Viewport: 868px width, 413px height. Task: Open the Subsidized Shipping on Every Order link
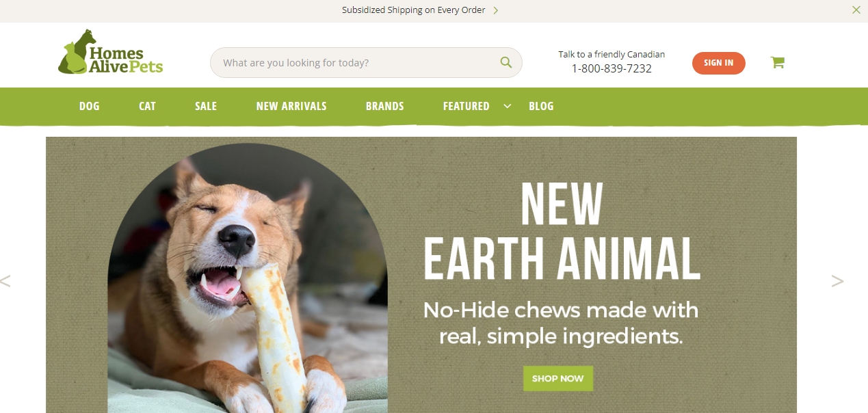pos(414,10)
